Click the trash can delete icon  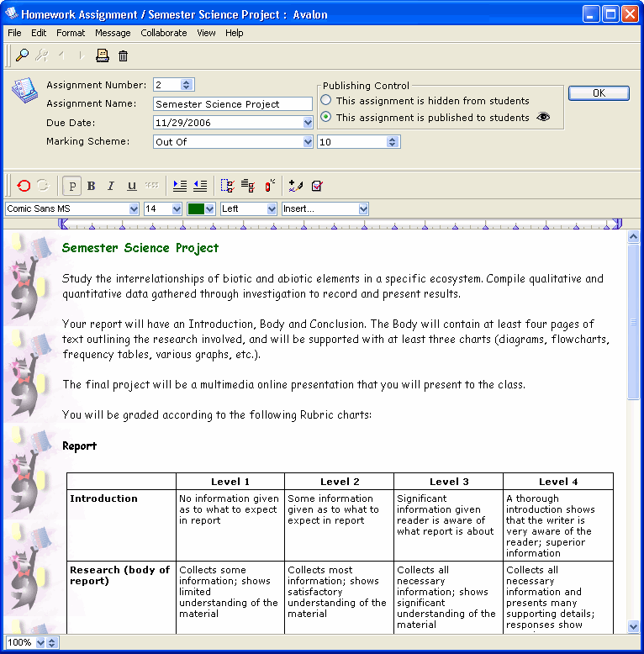[x=124, y=55]
